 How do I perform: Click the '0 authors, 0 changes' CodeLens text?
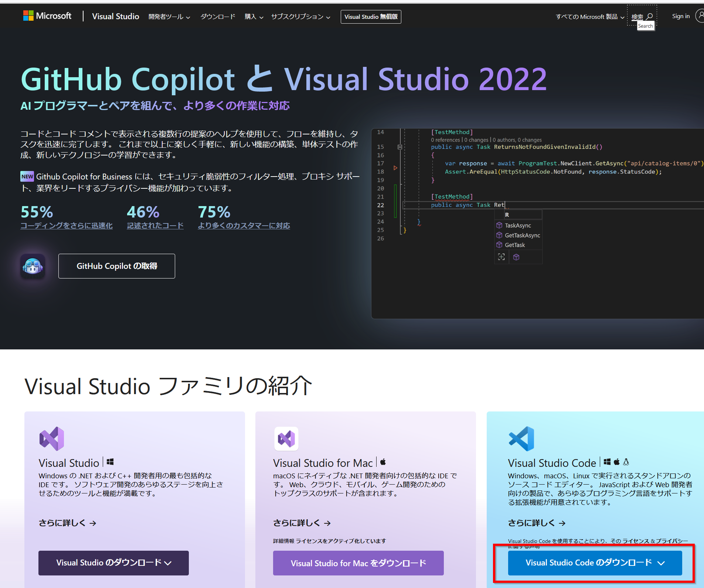[517, 140]
